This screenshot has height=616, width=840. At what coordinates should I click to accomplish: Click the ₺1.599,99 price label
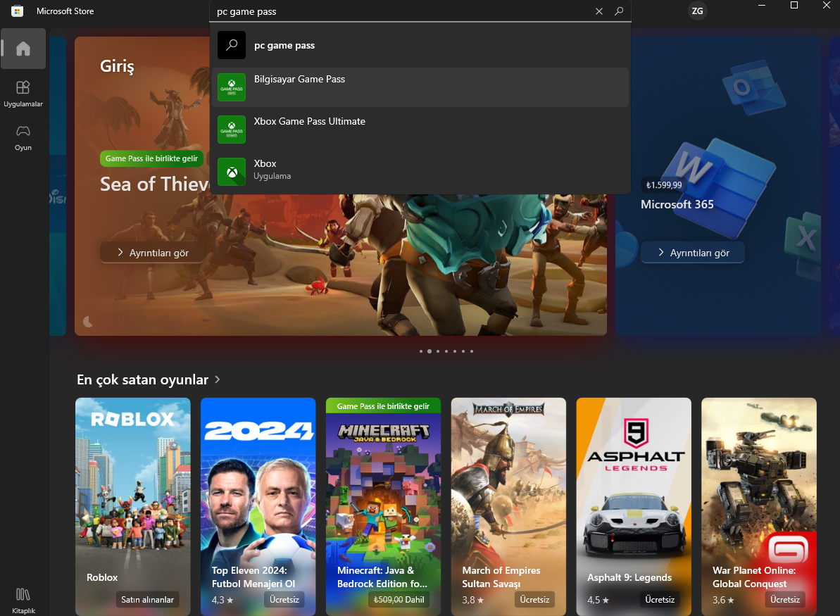click(x=664, y=184)
